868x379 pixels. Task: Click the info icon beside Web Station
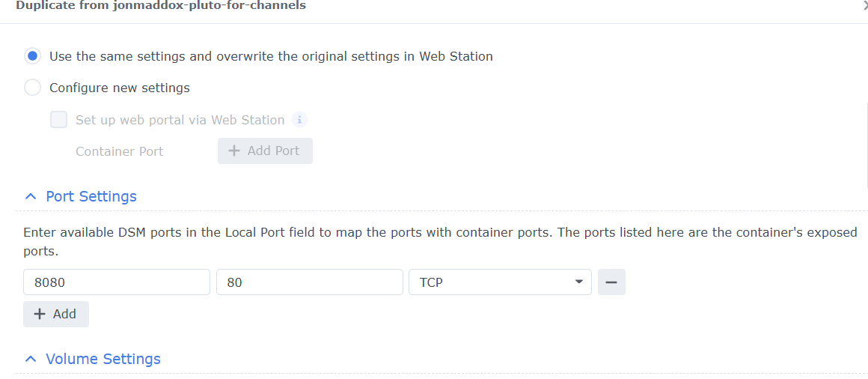(299, 120)
